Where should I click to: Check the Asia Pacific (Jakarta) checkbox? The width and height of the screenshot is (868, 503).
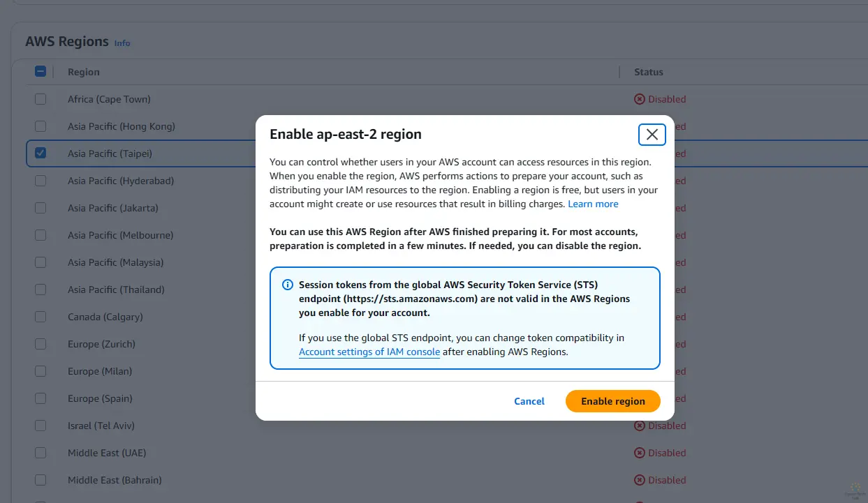[x=41, y=208]
